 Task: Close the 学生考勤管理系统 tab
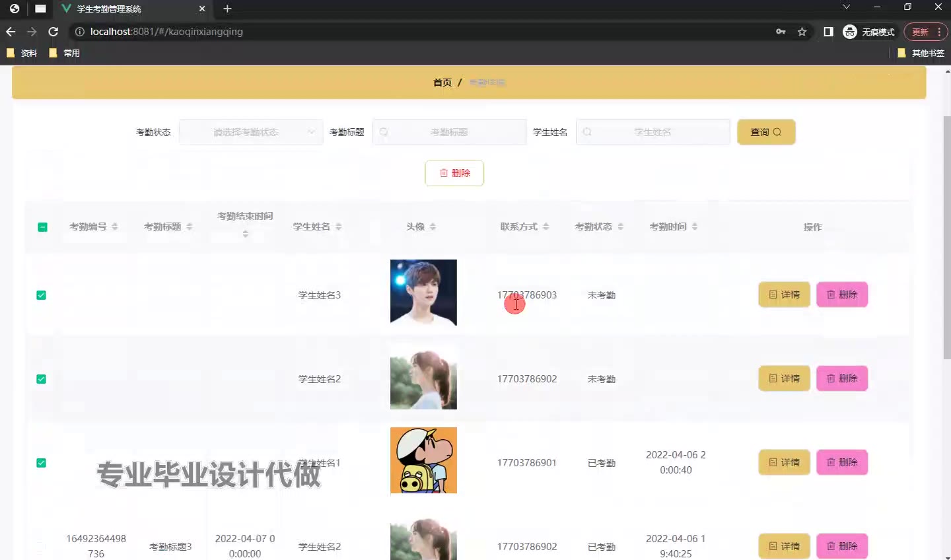pos(202,9)
